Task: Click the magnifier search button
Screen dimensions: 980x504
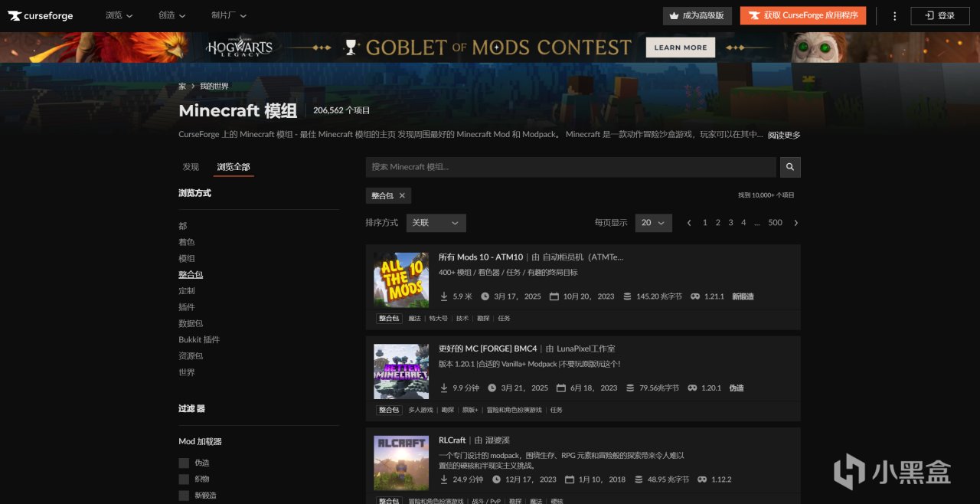Action: click(790, 167)
